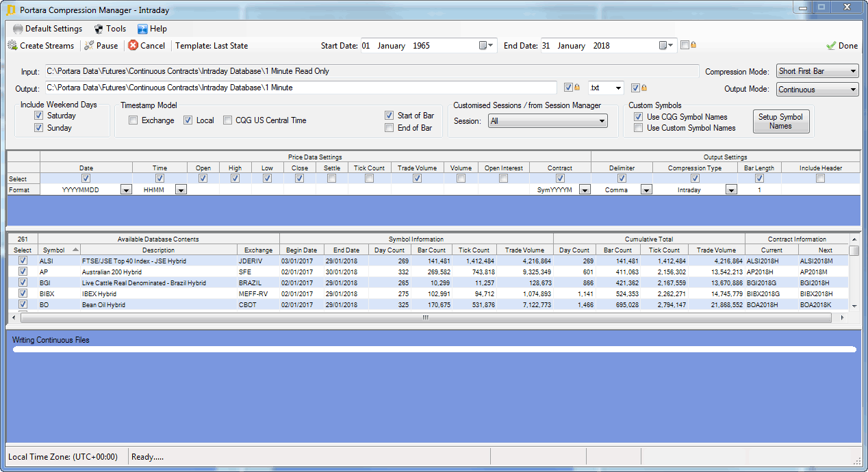Click the Writing Continuous Files progress bar

434,349
